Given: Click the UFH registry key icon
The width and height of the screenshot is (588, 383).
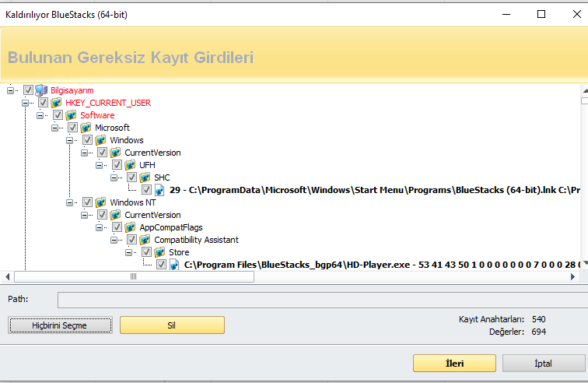Looking at the screenshot, I should pos(130,165).
